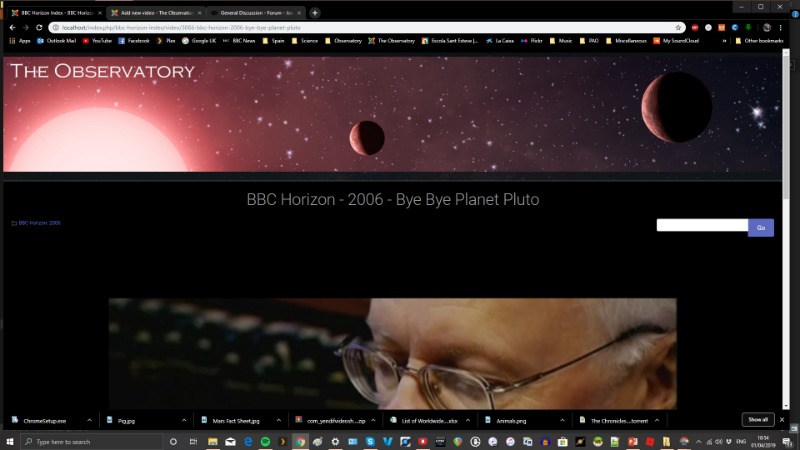Open the BBC Horizon 2006 category link
The width and height of the screenshot is (800, 450).
coord(39,223)
